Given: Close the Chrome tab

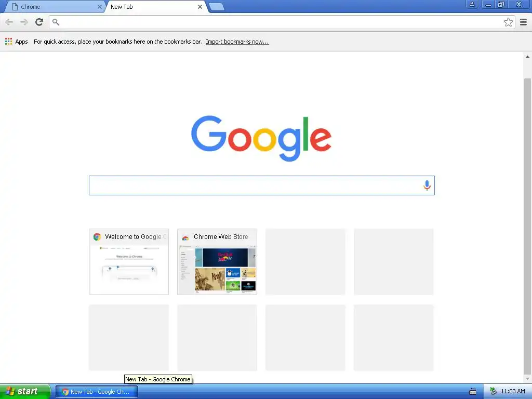Looking at the screenshot, I should click(x=99, y=7).
